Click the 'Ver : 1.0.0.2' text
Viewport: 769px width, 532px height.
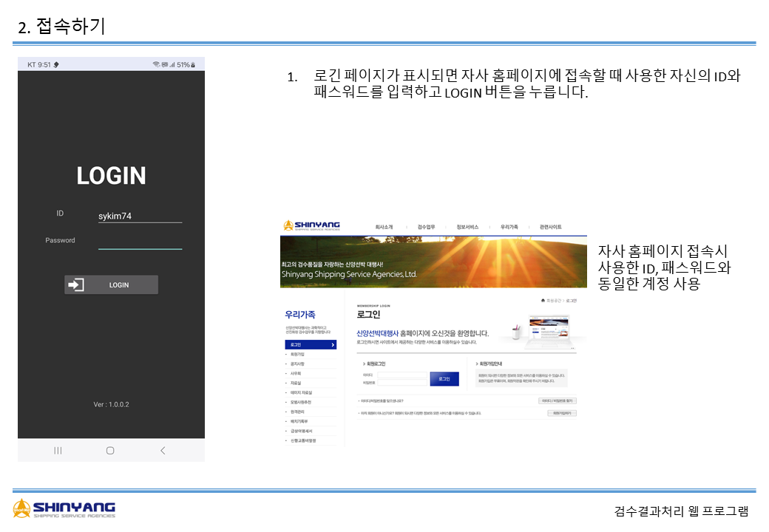click(x=112, y=405)
